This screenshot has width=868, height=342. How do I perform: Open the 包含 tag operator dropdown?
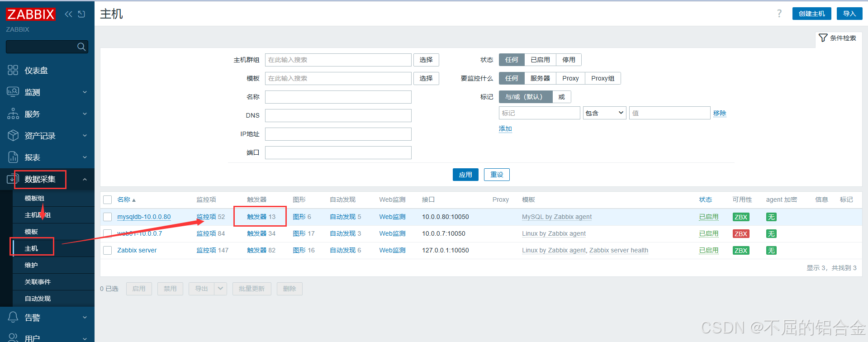[604, 113]
